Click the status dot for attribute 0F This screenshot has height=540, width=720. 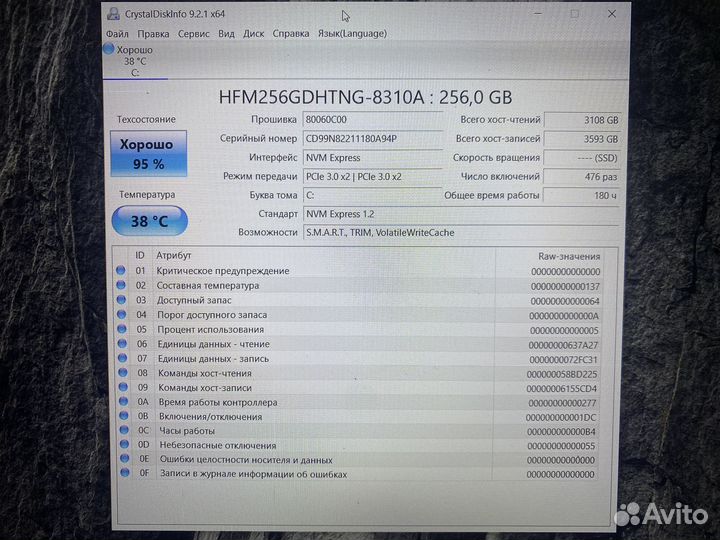pos(125,472)
